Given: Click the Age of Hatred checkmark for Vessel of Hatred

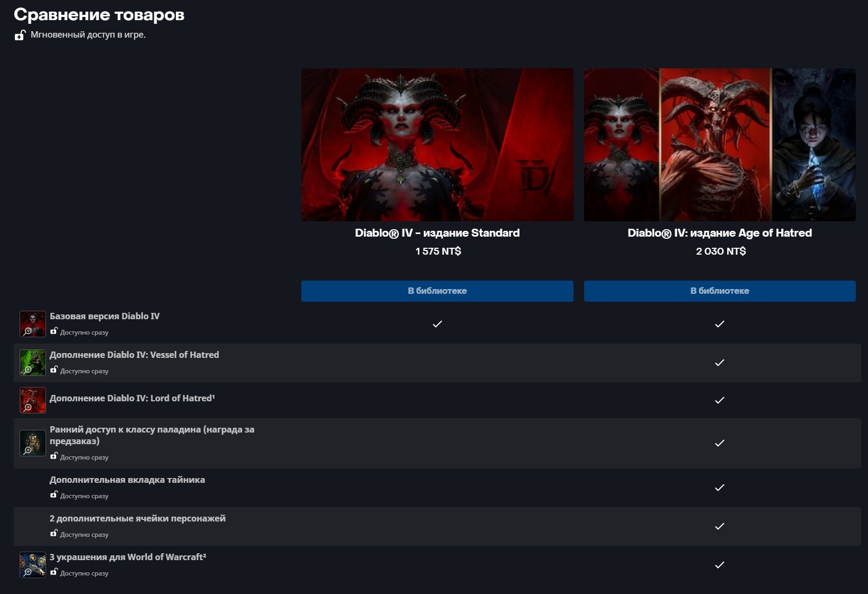Looking at the screenshot, I should coord(719,363).
